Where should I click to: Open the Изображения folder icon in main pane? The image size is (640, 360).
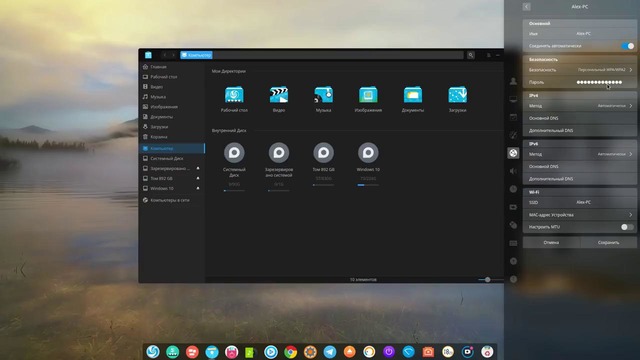coord(368,95)
